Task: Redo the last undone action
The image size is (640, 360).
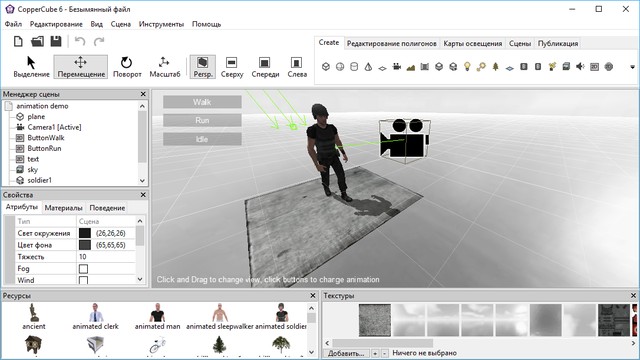Action: point(99,41)
